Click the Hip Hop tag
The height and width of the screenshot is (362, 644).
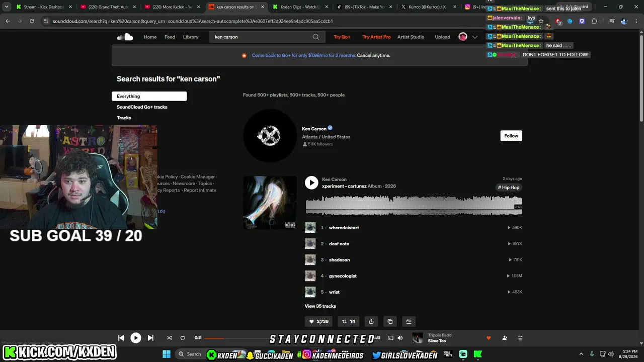(x=509, y=188)
